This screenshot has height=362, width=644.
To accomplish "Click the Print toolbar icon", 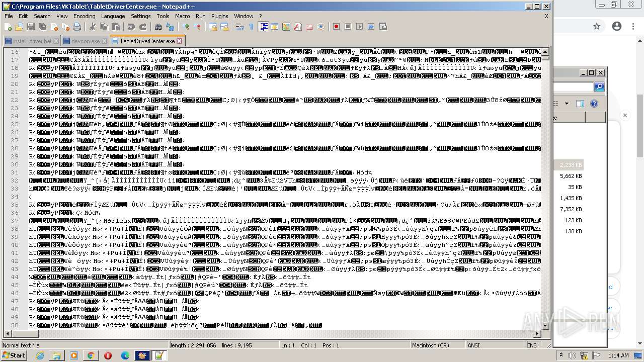I will [77, 27].
